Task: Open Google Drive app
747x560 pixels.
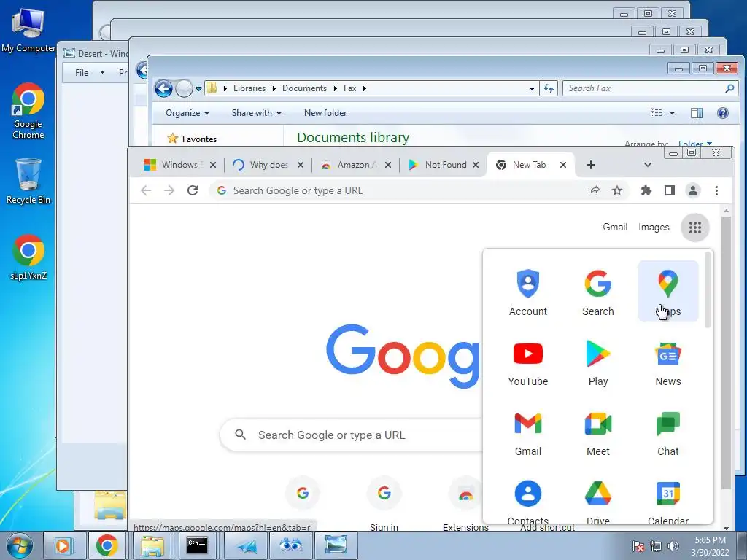Action: [598, 500]
